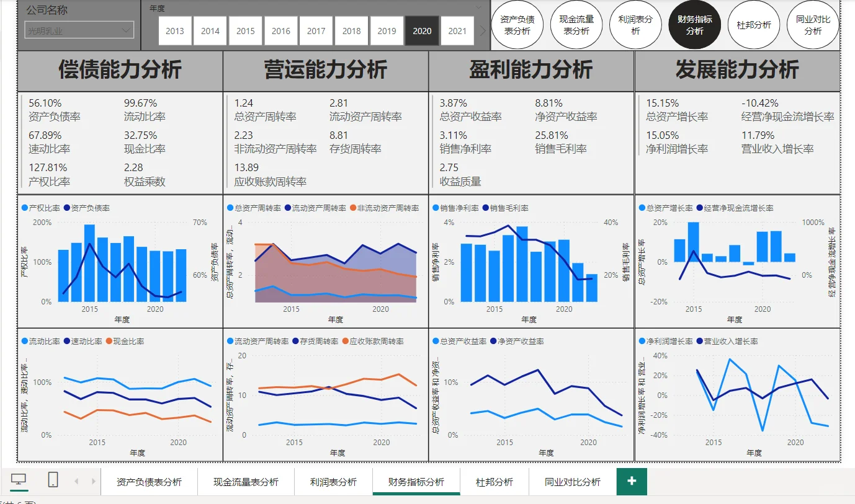This screenshot has height=504, width=855.
Task: Click 杜邦分析 round navigation button
Action: coord(754,25)
